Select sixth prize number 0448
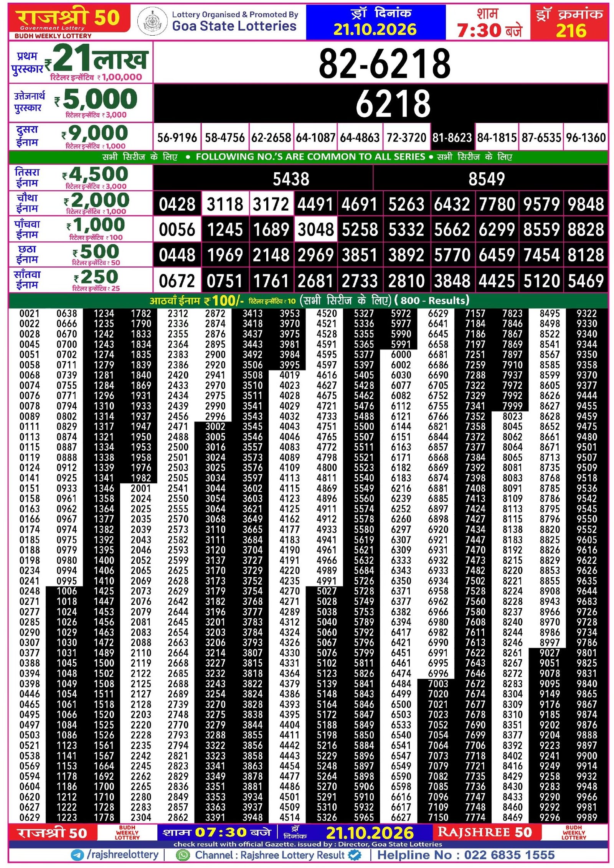The image size is (614, 868). click(x=177, y=255)
